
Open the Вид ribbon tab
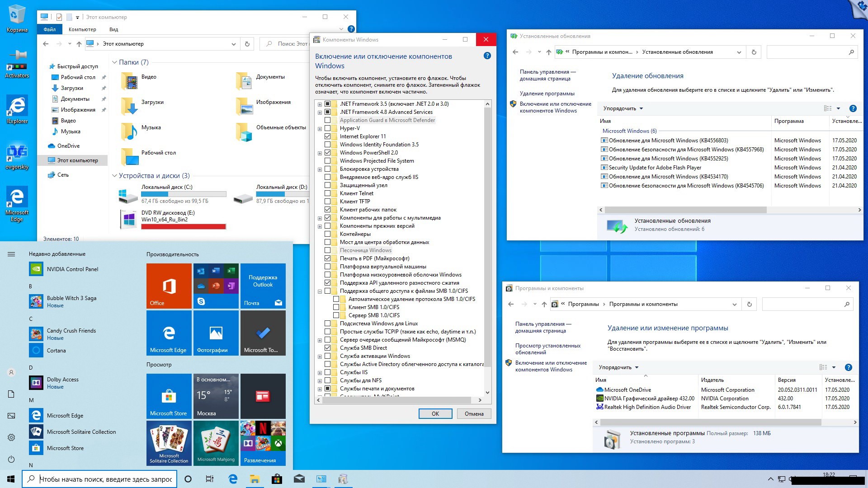114,29
